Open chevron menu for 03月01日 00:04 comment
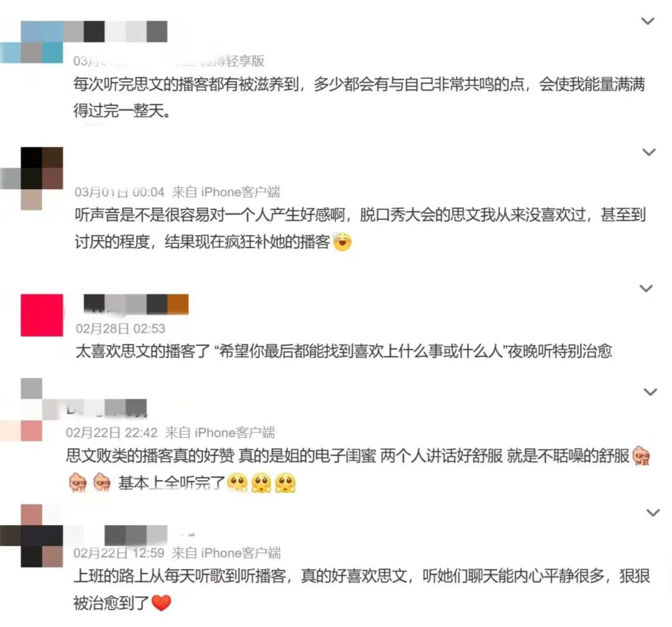 (x=649, y=152)
